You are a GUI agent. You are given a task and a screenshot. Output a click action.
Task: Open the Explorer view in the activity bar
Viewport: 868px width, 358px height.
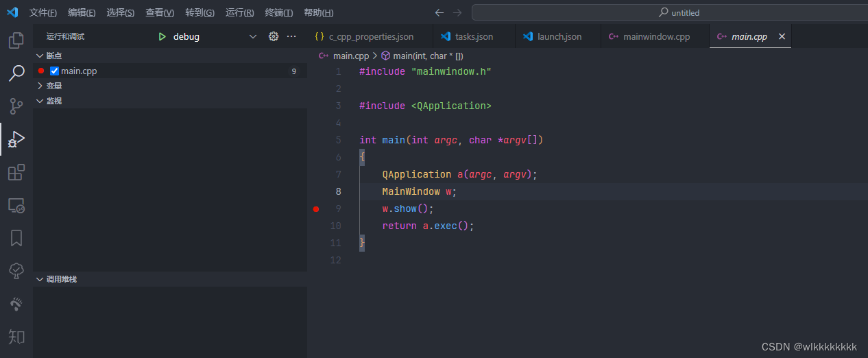point(16,40)
